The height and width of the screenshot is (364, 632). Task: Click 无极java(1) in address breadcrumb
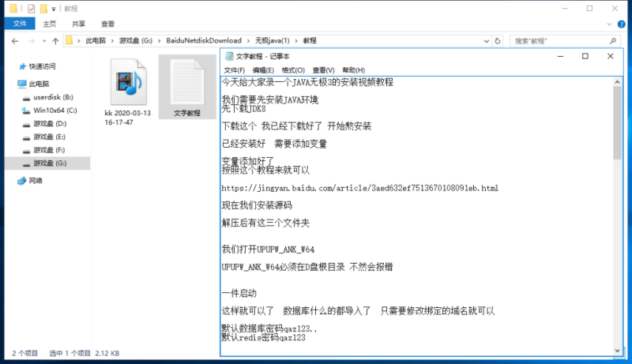pos(272,41)
